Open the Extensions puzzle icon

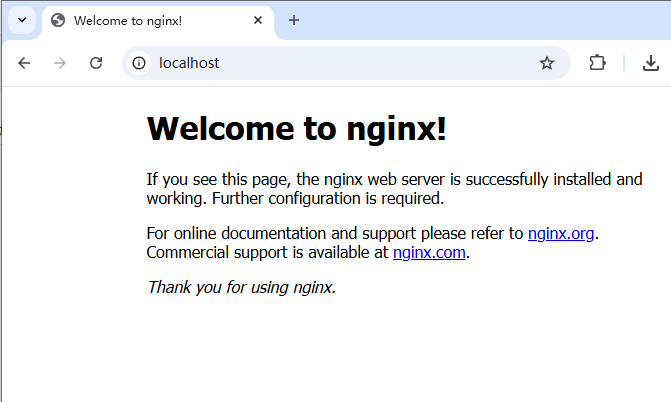(x=597, y=63)
